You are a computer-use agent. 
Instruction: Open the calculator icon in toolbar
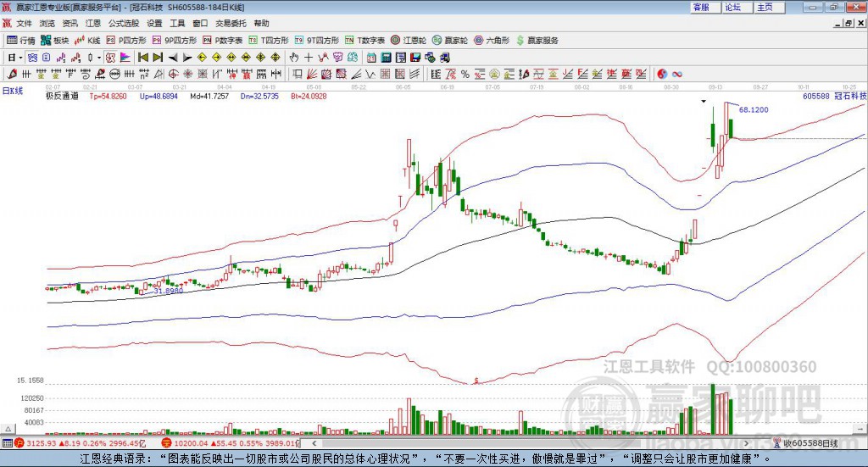(x=387, y=58)
